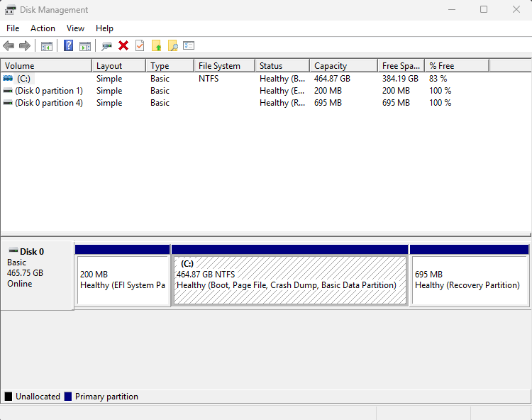Click the yellow folder with green arrow icon
This screenshot has height=420, width=532.
pyautogui.click(x=156, y=45)
